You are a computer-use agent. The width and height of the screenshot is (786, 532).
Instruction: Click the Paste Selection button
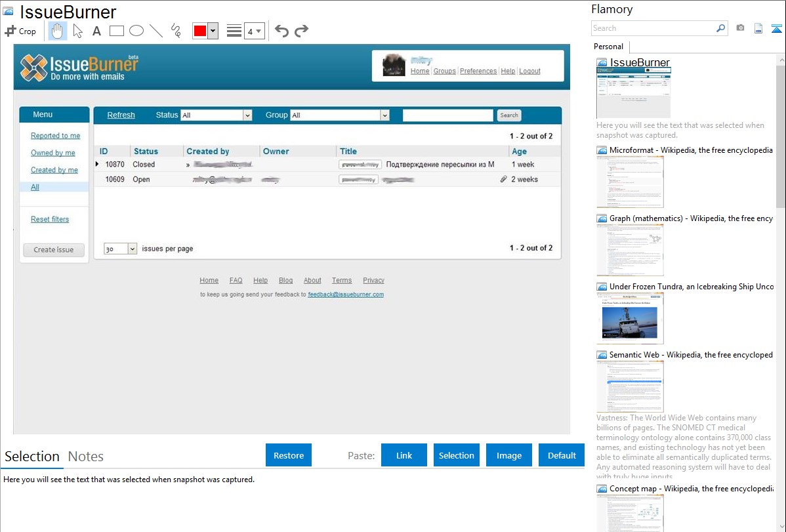(x=456, y=455)
